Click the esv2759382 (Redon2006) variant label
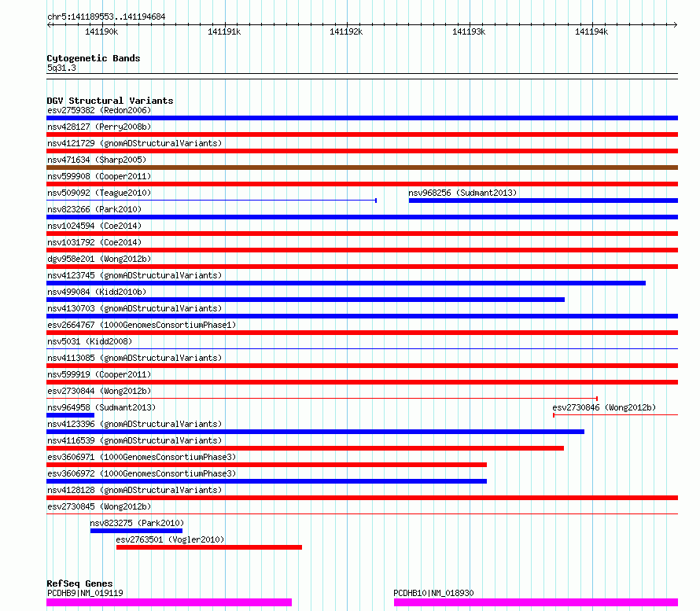The height and width of the screenshot is (611, 700). click(x=99, y=110)
